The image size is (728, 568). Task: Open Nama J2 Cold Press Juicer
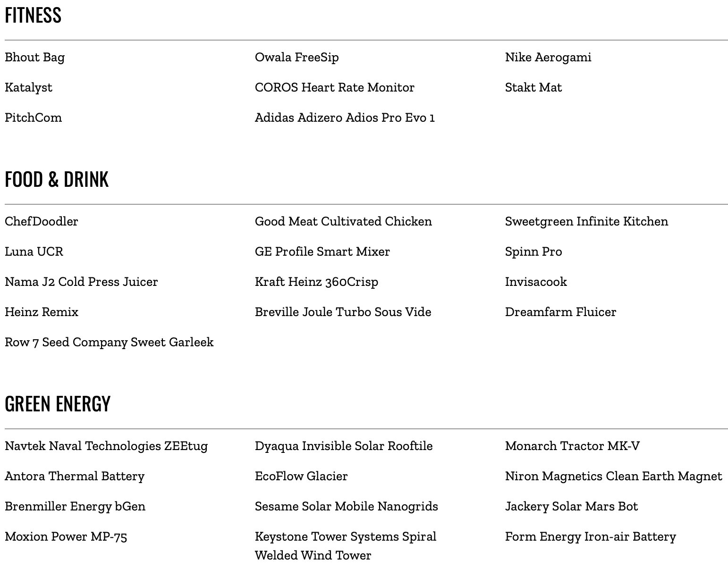(x=81, y=282)
